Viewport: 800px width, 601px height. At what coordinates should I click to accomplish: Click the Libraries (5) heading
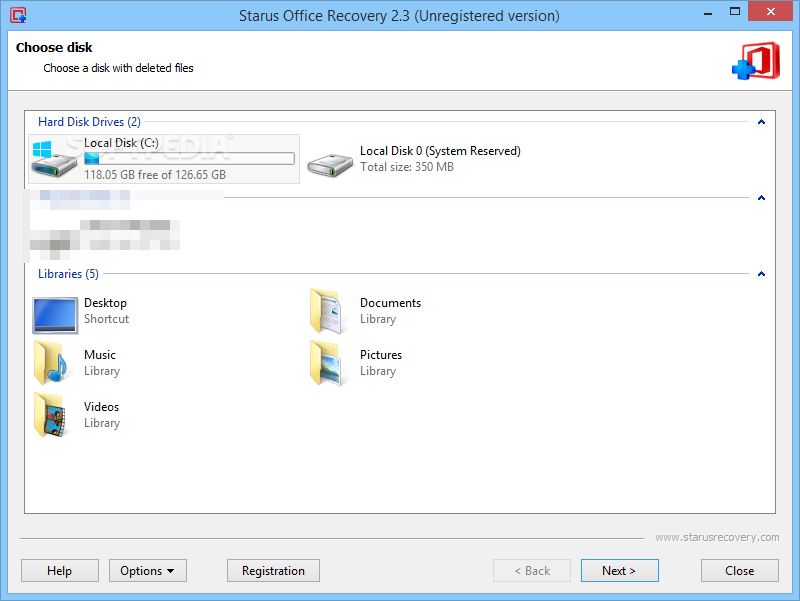coord(68,274)
